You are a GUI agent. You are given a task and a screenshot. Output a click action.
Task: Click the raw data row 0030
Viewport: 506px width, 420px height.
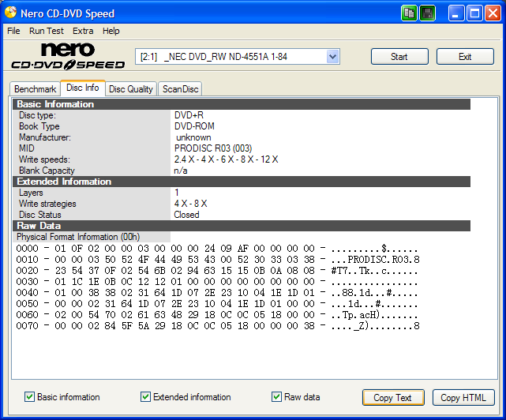tap(217, 282)
